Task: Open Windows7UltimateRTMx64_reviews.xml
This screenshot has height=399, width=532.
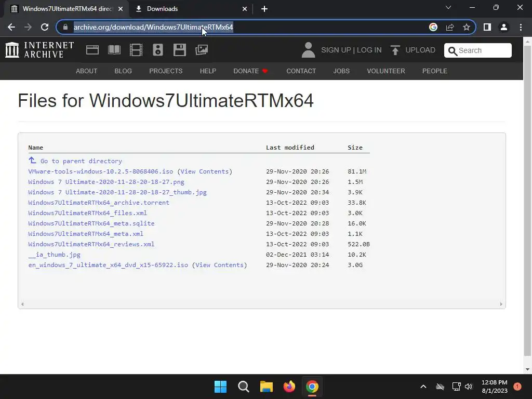Action: point(91,244)
